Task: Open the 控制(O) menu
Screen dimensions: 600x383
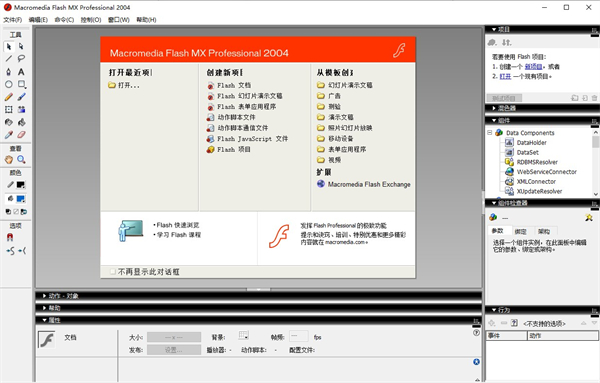Action: tap(91, 20)
